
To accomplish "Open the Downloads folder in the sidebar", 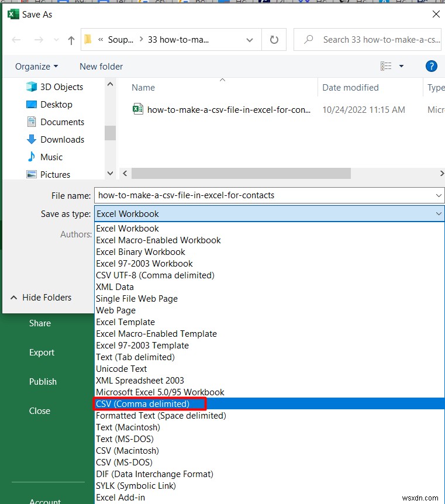I will [61, 139].
